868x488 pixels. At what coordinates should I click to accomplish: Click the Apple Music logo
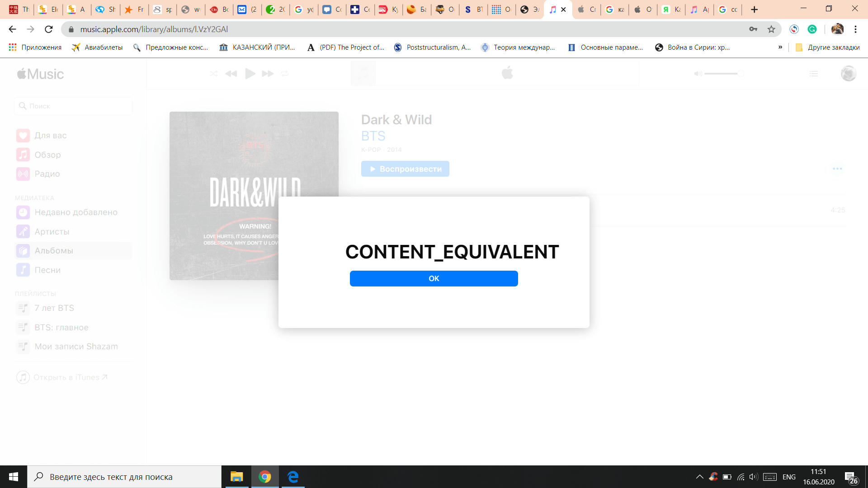click(40, 74)
